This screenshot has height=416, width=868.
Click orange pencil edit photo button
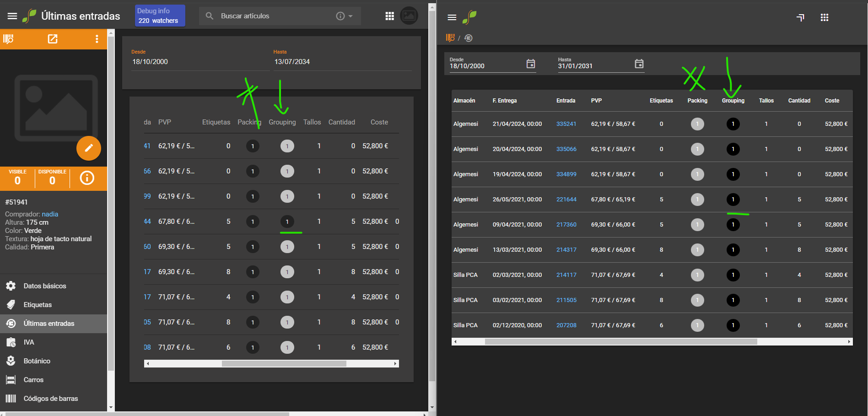pos(89,148)
